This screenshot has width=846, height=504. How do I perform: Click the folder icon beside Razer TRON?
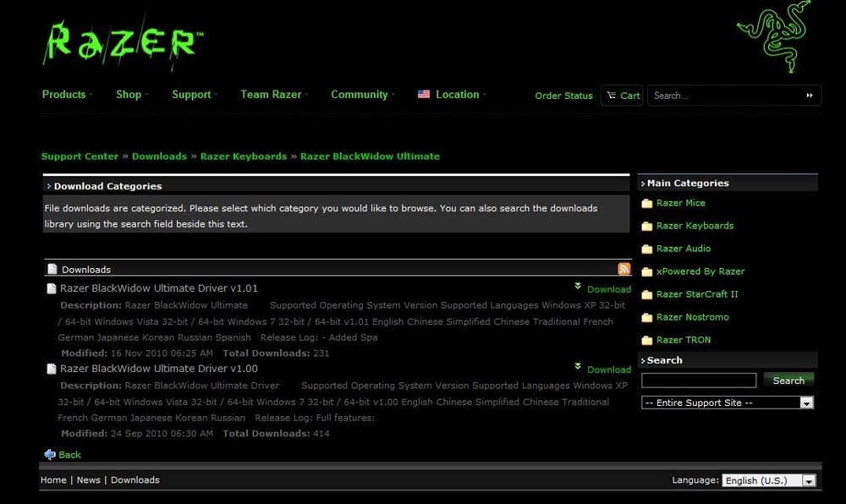tap(647, 340)
